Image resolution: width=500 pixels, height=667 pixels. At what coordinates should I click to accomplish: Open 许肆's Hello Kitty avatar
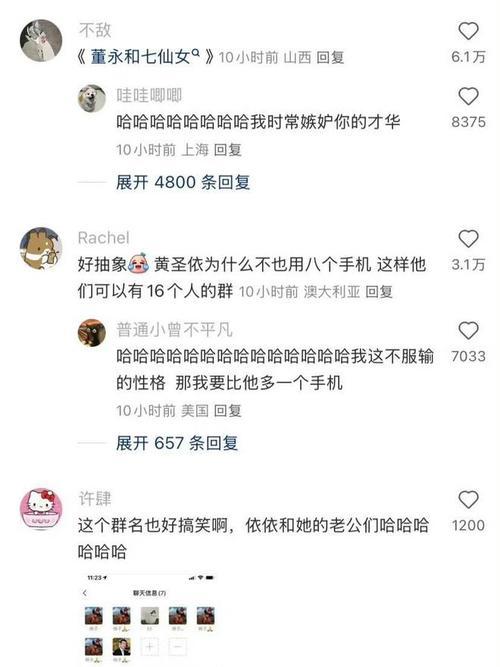tap(41, 509)
